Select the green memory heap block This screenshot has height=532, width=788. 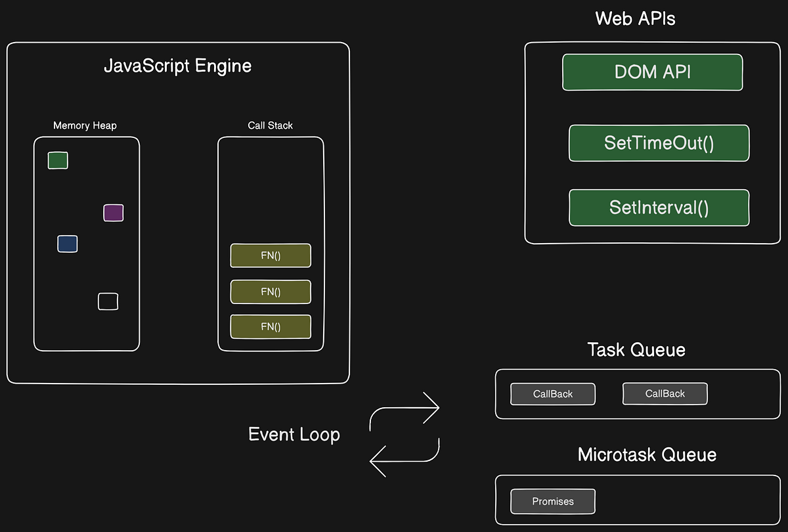click(x=58, y=160)
